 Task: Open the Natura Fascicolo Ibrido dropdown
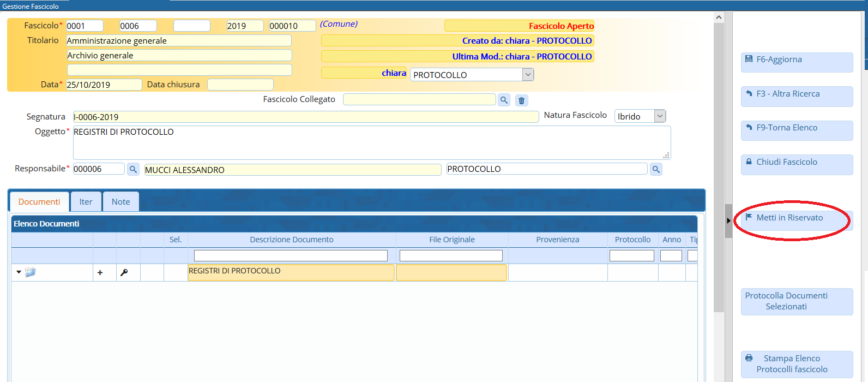660,116
